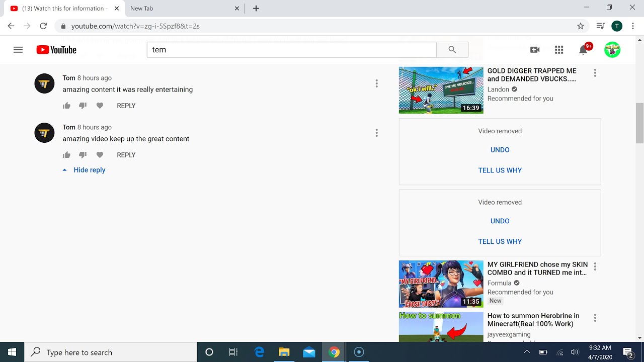Launch Microsoft Edge from the taskbar
Image resolution: width=644 pixels, height=362 pixels.
point(259,352)
